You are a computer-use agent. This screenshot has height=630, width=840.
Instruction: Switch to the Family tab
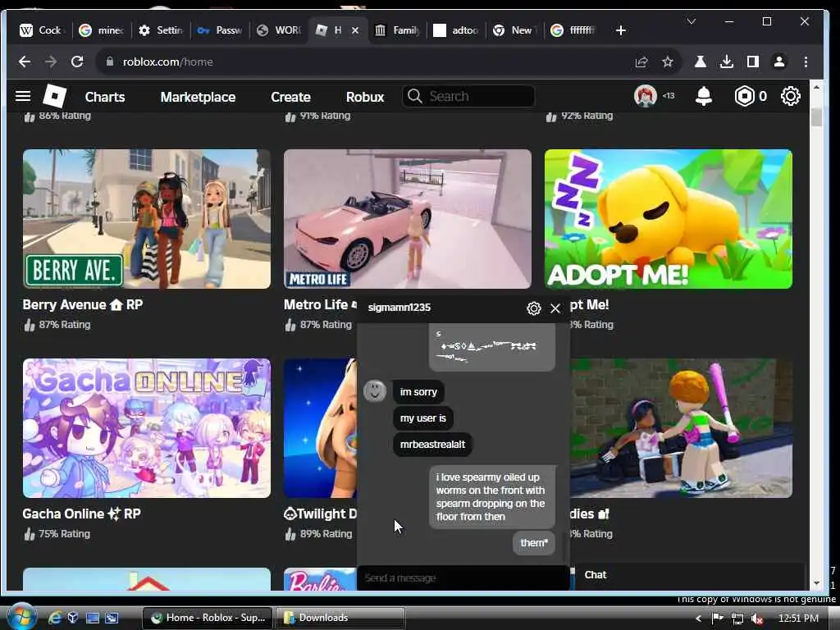[x=397, y=30]
